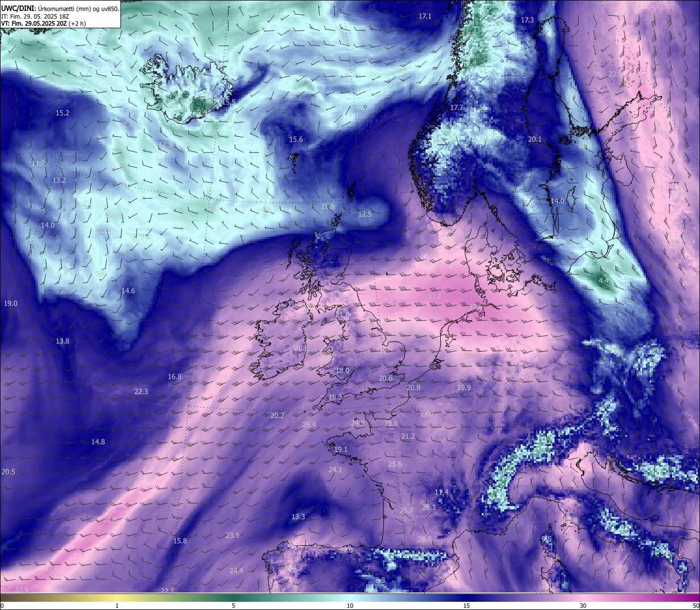The width and height of the screenshot is (700, 610).
Task: Click the 37.2 value over the North Sea
Action: (434, 297)
